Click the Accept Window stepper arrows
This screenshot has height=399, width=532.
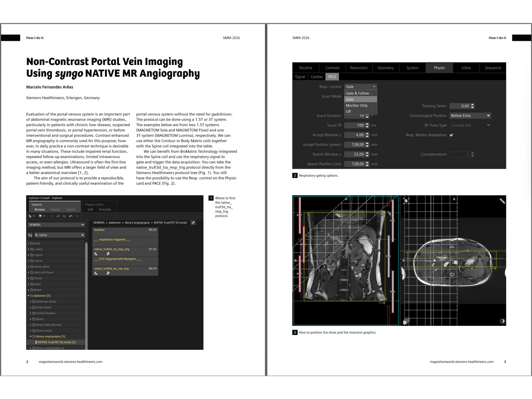click(367, 135)
